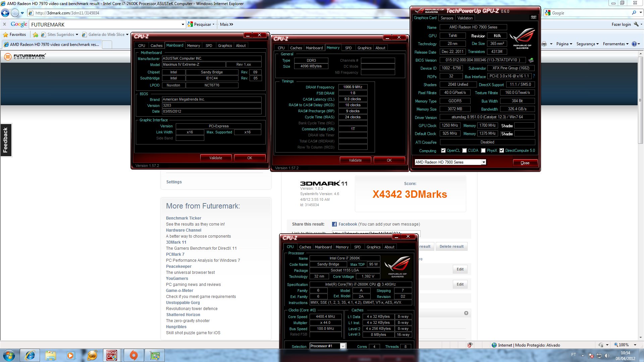Screen dimensions: 644x362
Task: Click the Google Toolbar FUTUREMARK search field
Action: pos(105,24)
